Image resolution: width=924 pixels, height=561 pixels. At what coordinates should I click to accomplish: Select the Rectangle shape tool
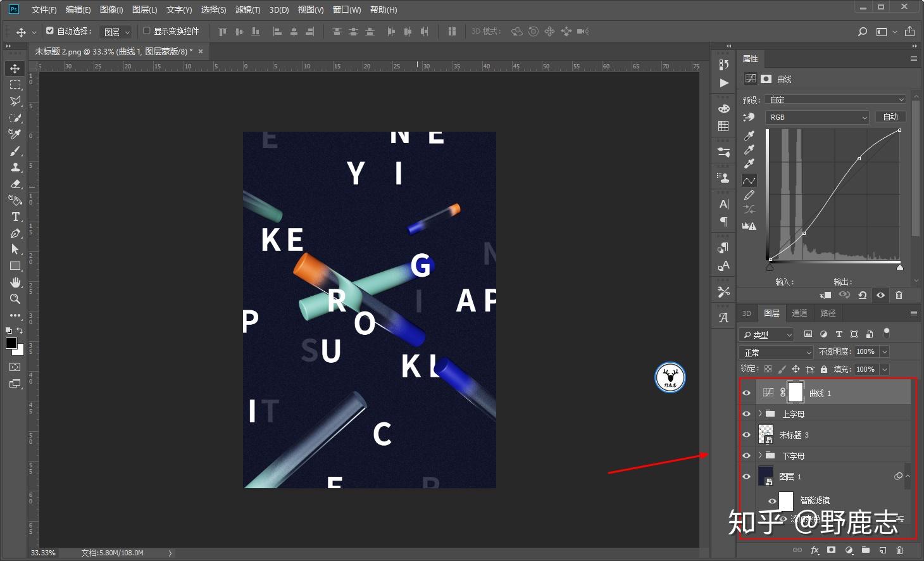(x=15, y=266)
